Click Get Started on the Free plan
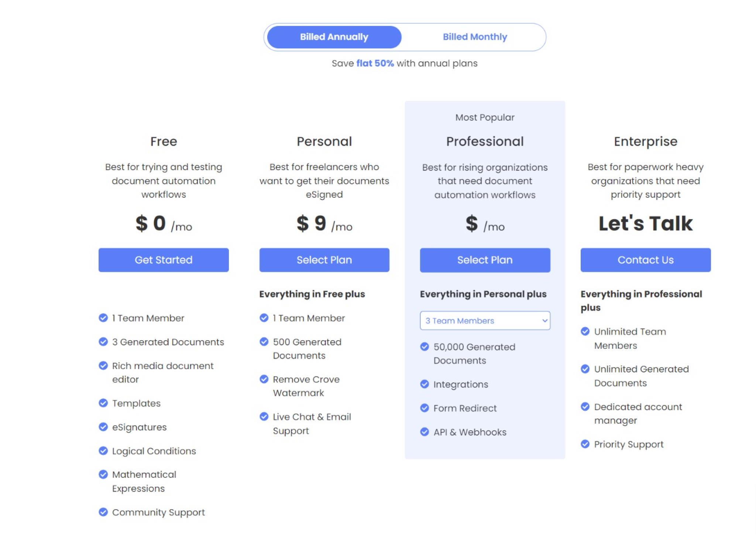This screenshot has height=538, width=756. (x=164, y=260)
